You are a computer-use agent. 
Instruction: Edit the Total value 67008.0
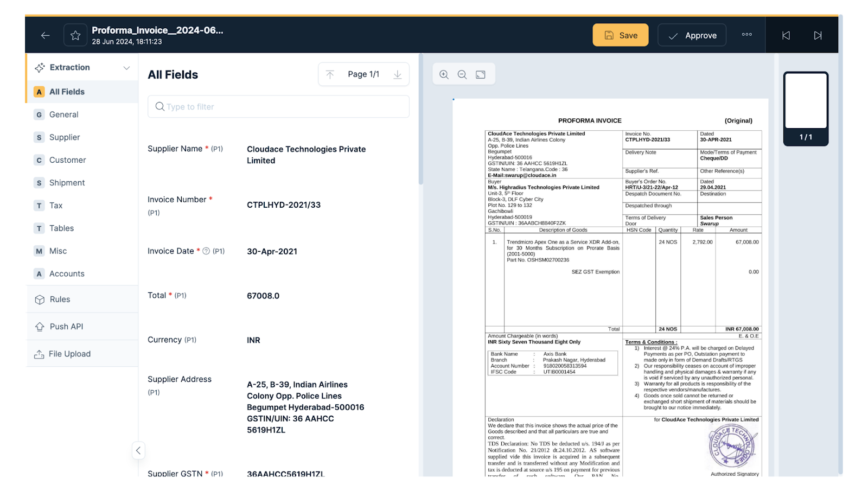tap(263, 296)
